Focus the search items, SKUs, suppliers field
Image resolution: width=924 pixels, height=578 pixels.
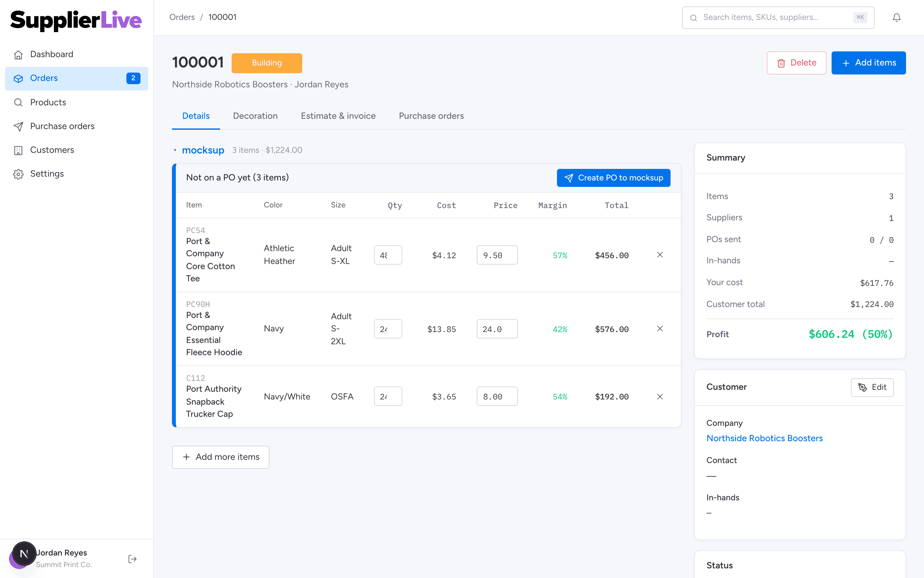click(778, 18)
